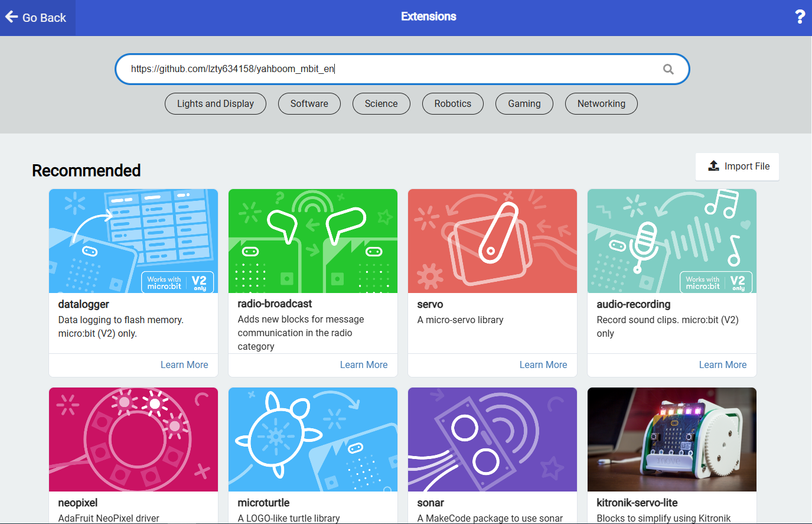Viewport: 812px width, 524px height.
Task: Show Networking category extensions
Action: [601, 103]
